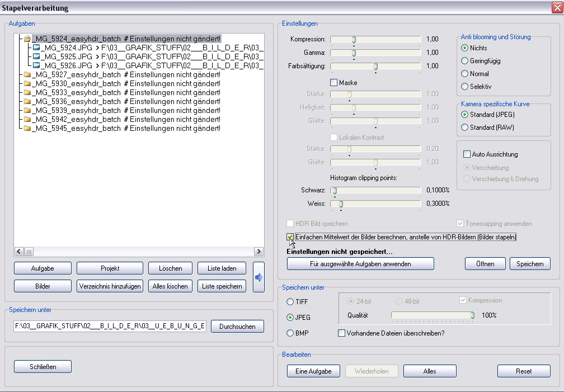Toggle the Auto Ausrichtung checkbox
The height and width of the screenshot is (392, 564).
point(467,154)
